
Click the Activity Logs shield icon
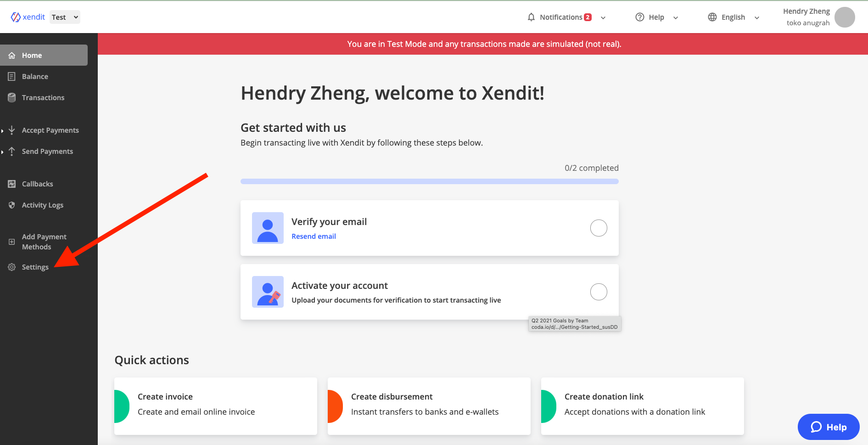[12, 205]
